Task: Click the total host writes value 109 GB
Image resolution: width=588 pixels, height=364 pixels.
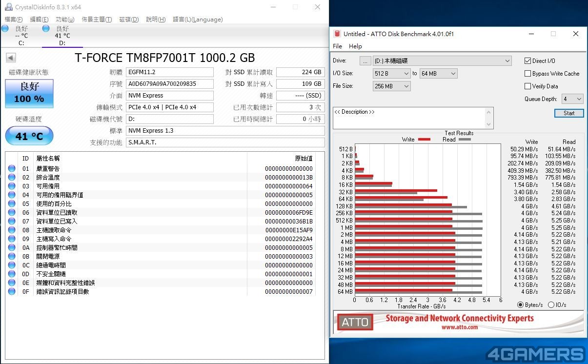Action: (301, 84)
